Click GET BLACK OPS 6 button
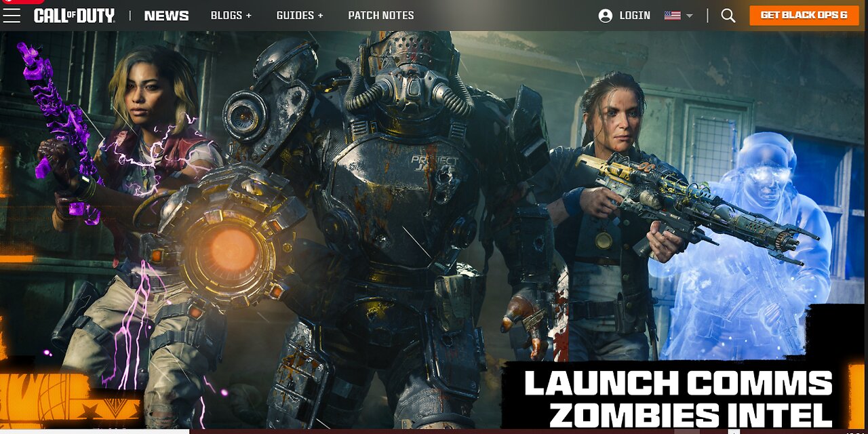 [804, 15]
